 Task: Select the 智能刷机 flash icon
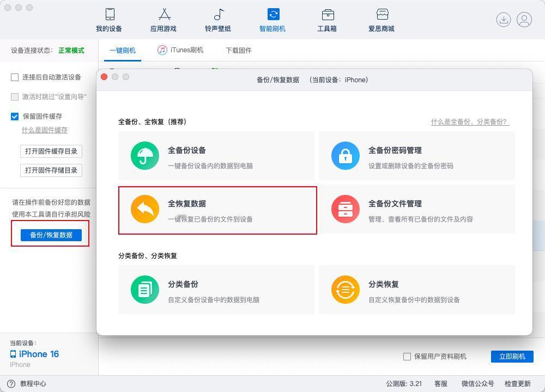click(273, 14)
